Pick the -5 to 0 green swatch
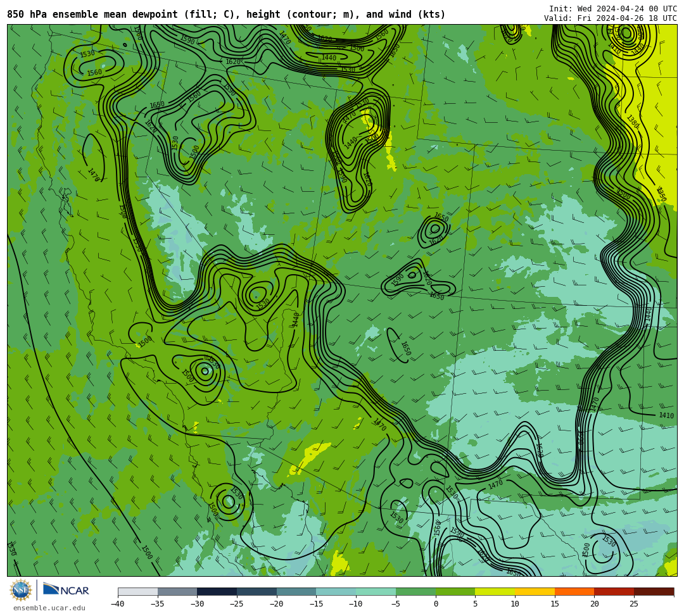 [x=415, y=591]
